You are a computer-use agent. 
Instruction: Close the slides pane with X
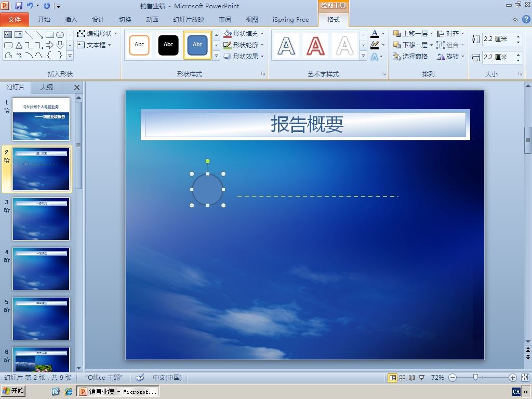(77, 87)
